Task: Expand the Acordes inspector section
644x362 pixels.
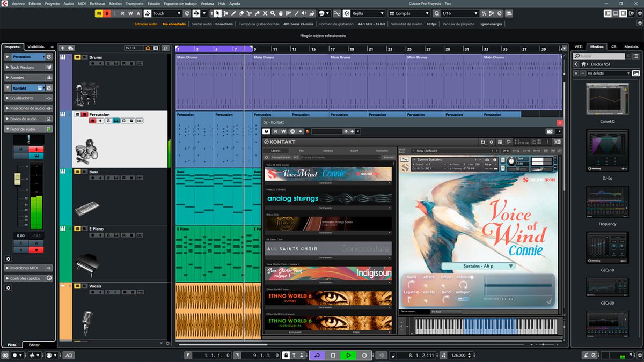Action: point(28,78)
